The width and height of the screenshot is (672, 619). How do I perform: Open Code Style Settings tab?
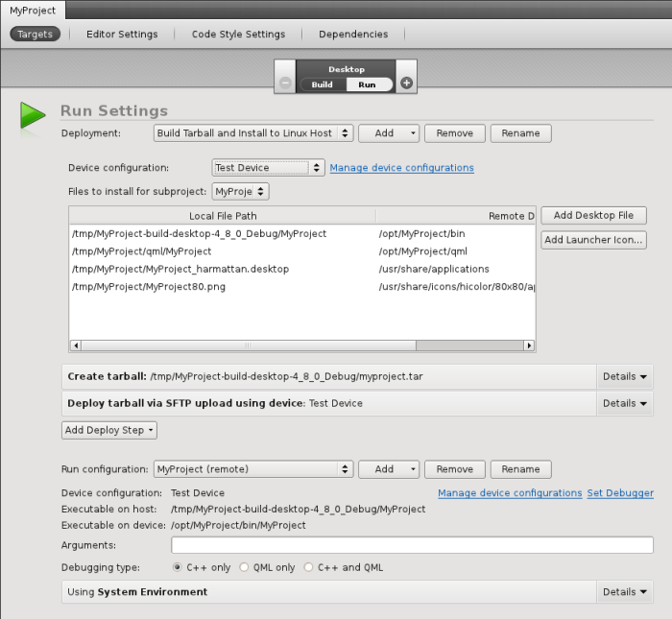(x=238, y=35)
